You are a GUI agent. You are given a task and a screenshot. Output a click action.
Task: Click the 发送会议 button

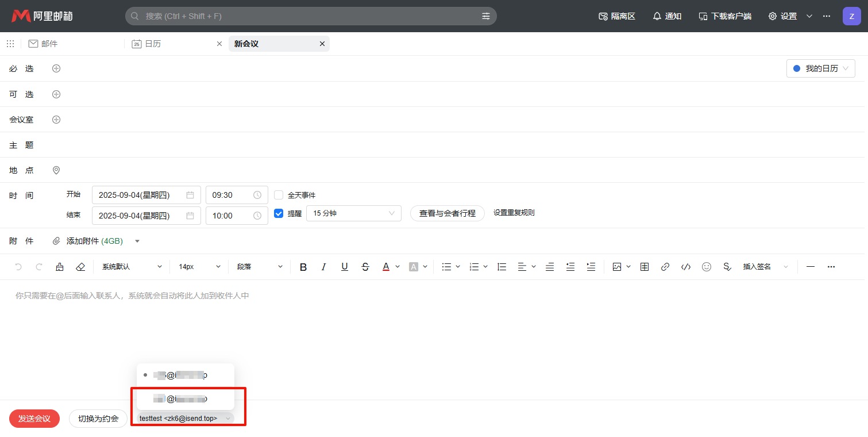coord(34,419)
